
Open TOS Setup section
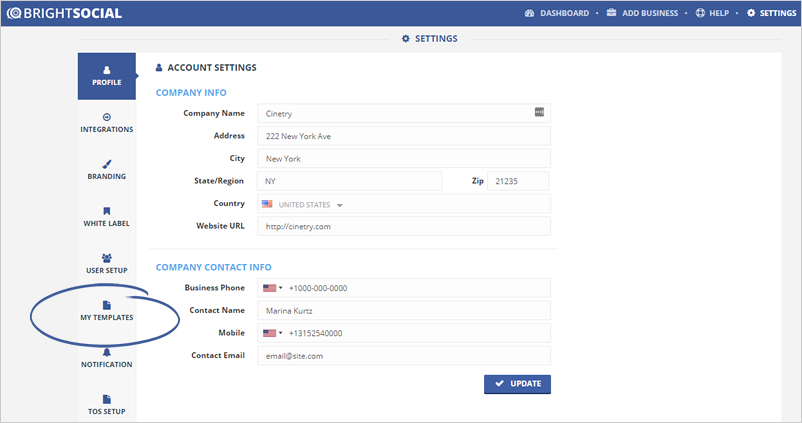click(107, 404)
